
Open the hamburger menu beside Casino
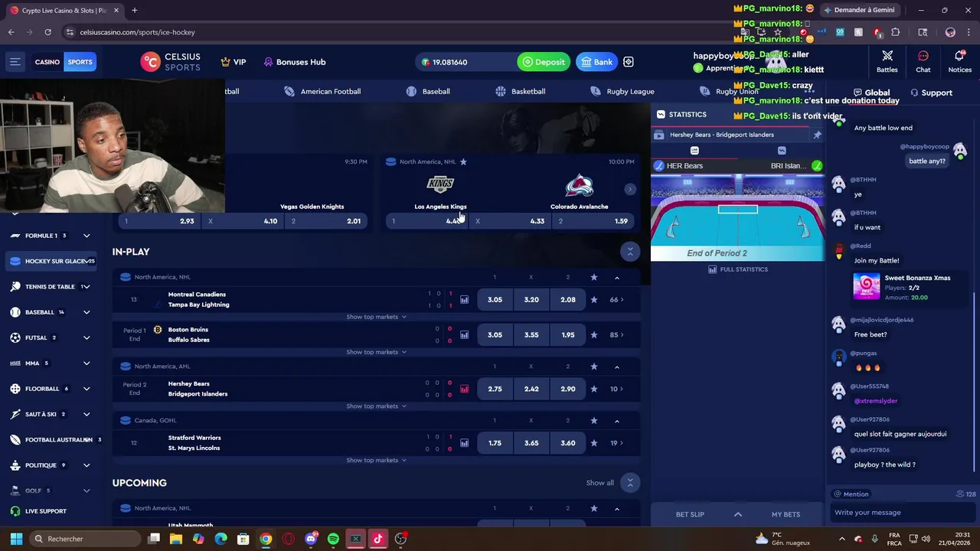click(15, 62)
